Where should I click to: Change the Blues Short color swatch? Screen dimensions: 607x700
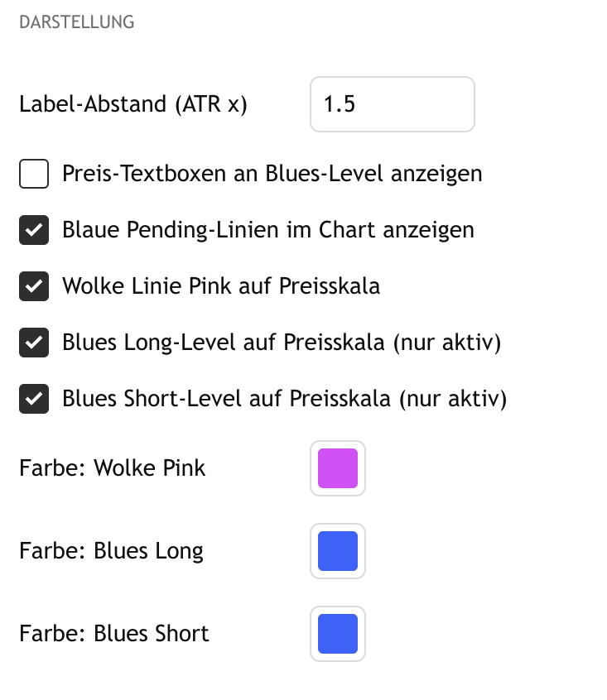338,634
